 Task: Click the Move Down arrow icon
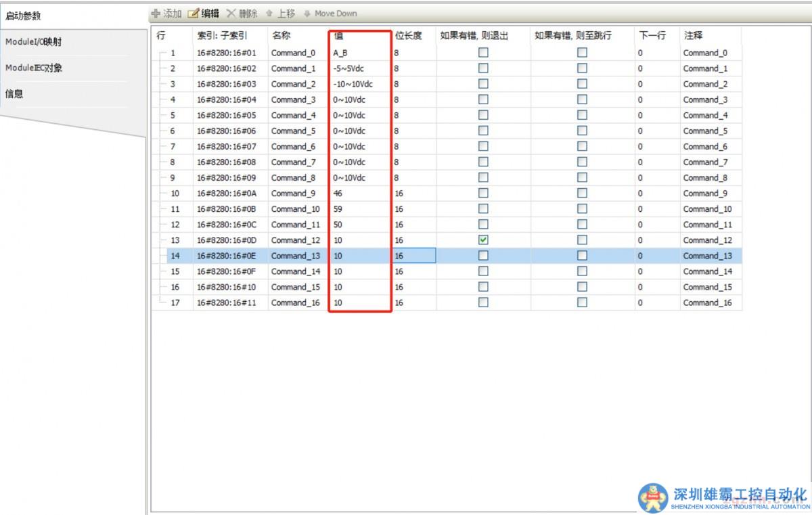(307, 14)
